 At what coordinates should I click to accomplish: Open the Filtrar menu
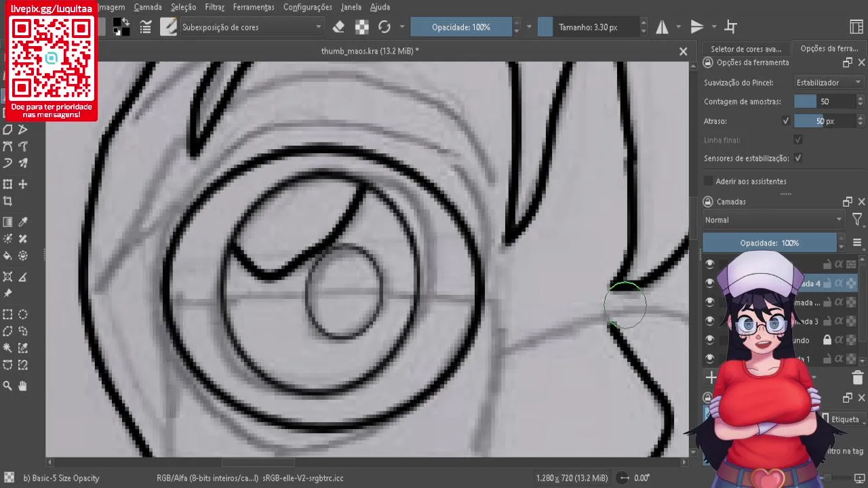pyautogui.click(x=214, y=7)
